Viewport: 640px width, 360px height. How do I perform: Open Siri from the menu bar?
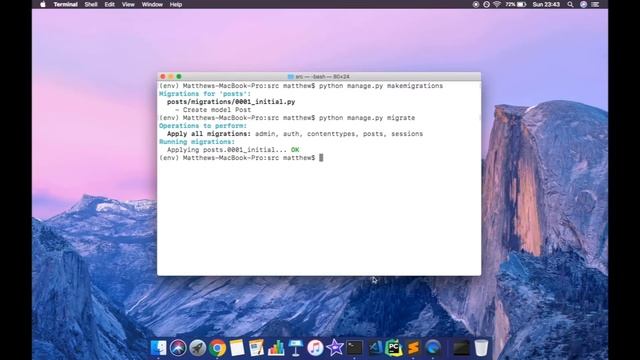pyautogui.click(x=583, y=4)
